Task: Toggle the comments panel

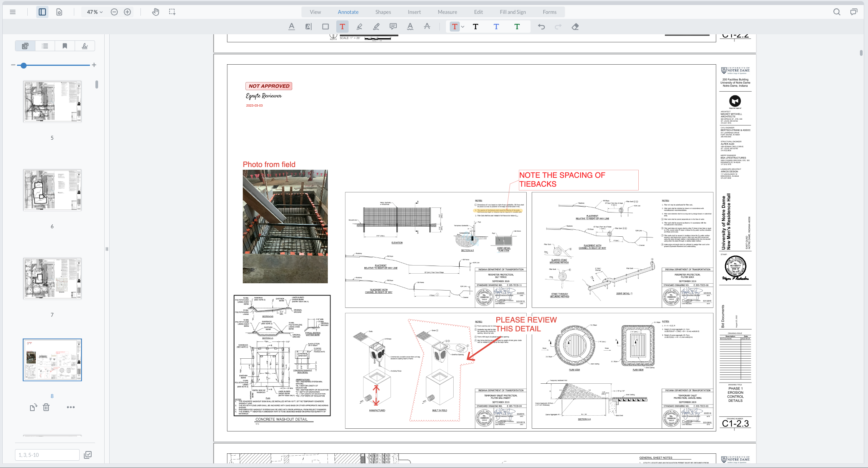Action: pyautogui.click(x=854, y=12)
